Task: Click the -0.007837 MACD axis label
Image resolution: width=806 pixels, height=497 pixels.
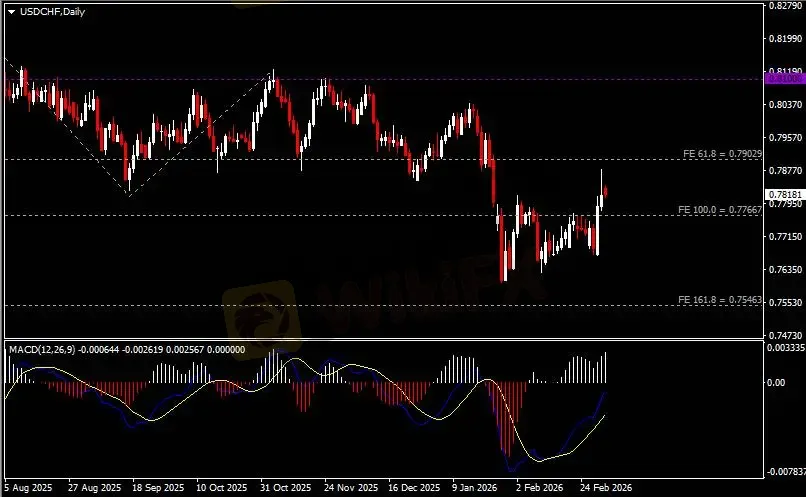Action: click(785, 470)
